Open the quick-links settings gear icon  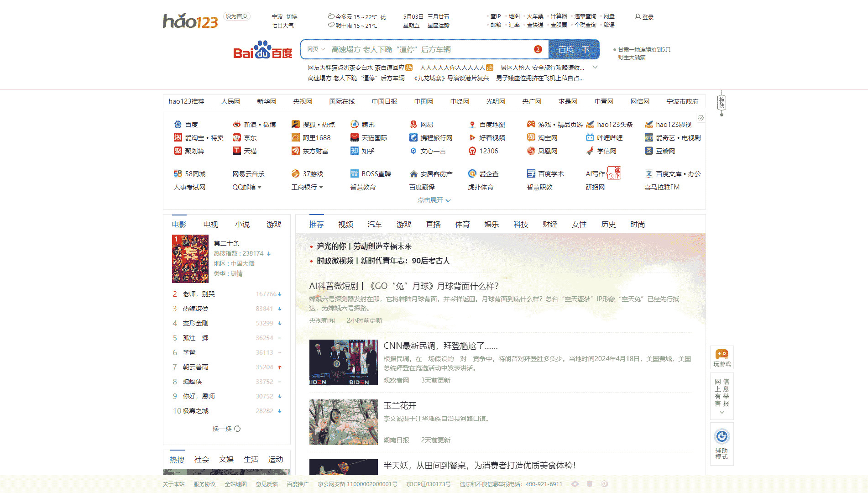coord(701,118)
